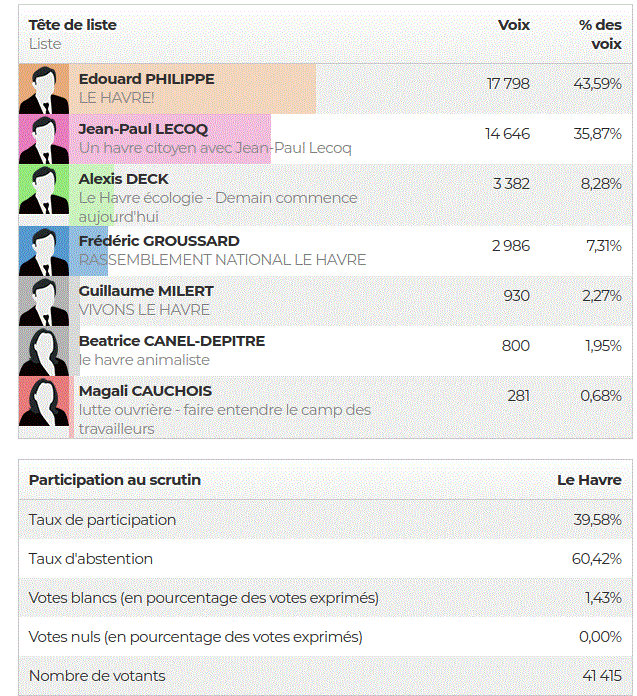Click the RASSEMBLEMENT NATIONAL LE HAVRE list name

222,260
